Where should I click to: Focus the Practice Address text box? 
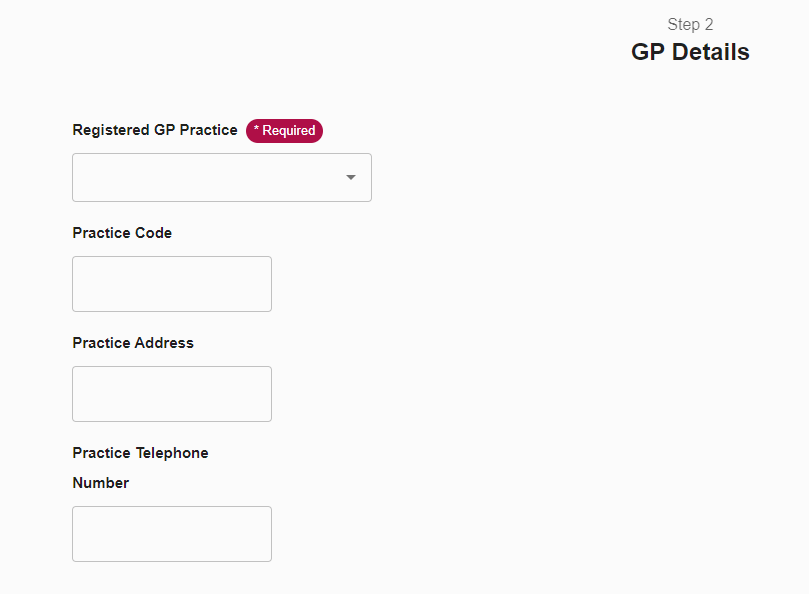coord(172,394)
